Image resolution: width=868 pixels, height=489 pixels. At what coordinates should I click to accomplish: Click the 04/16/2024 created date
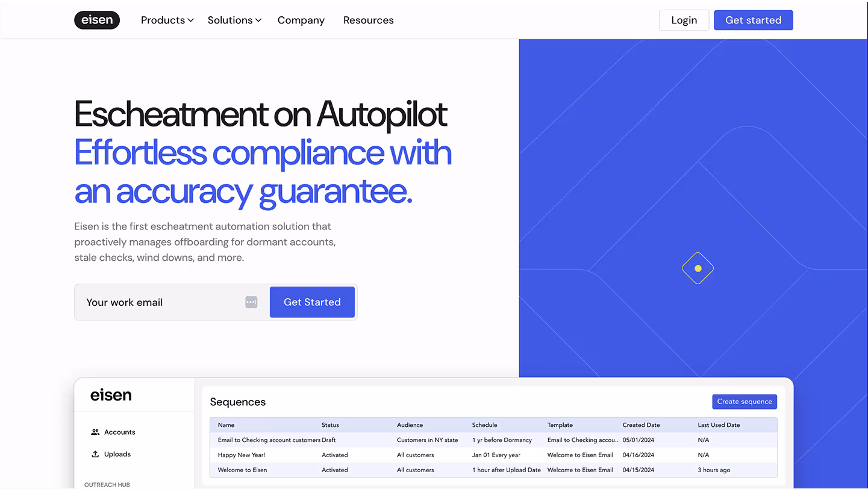(x=639, y=455)
